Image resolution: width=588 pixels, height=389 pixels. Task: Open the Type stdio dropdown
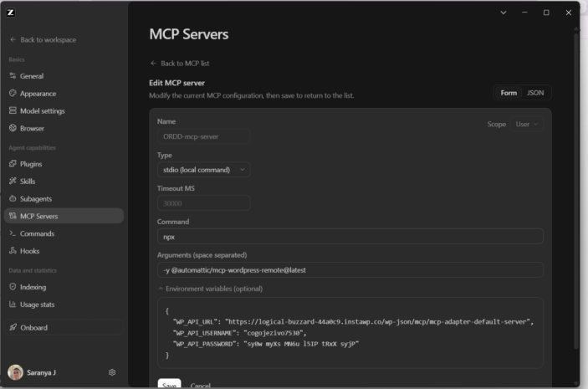point(203,170)
